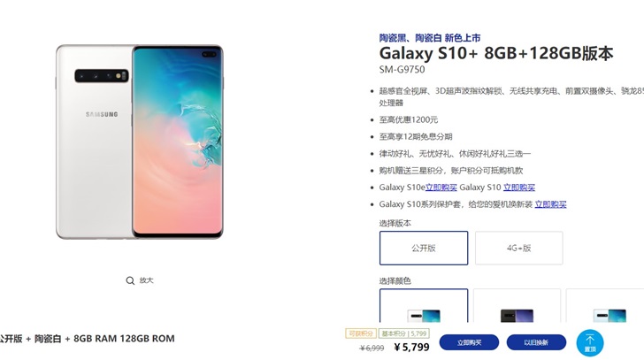Click the 立即购买 buy now button
Viewport: 644px width, 360px height.
pyautogui.click(x=469, y=342)
